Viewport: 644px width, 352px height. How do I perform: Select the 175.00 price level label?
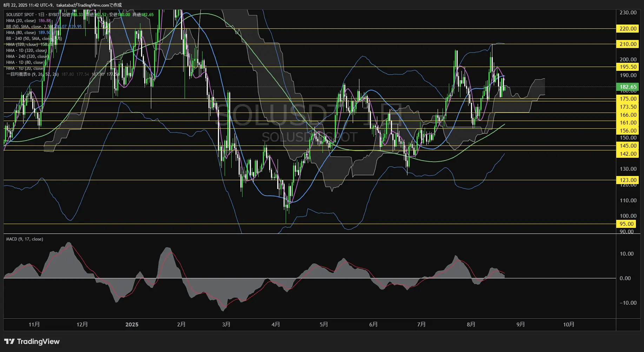(x=628, y=99)
